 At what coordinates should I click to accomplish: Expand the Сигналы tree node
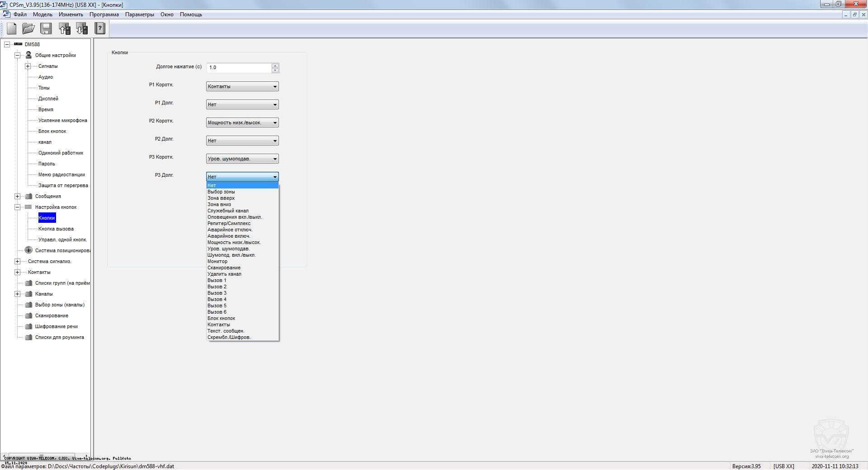point(28,66)
